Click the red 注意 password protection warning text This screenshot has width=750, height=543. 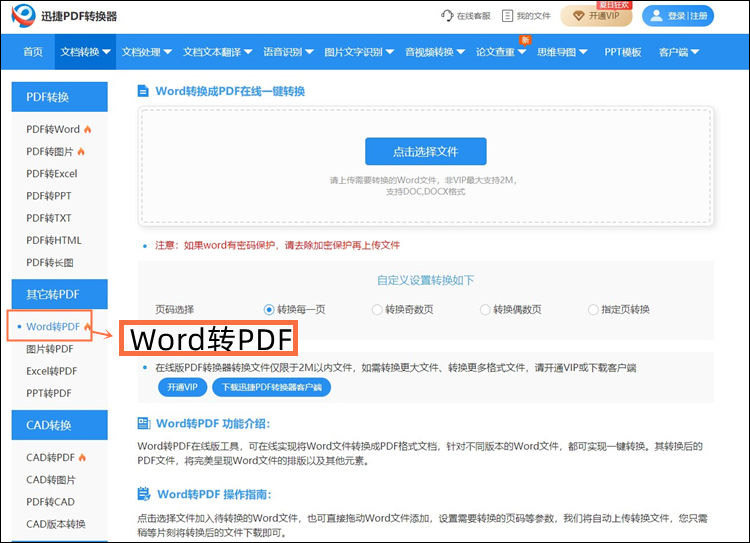(x=277, y=245)
